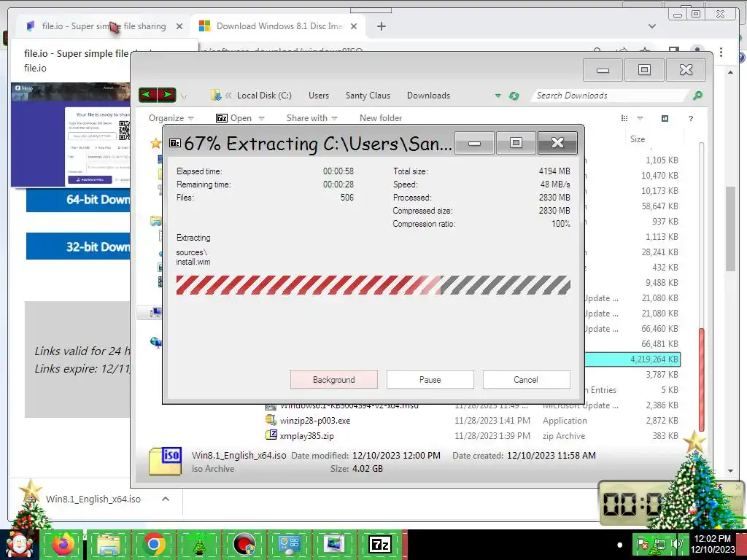Open File Explorer from taskbar
This screenshot has height=560, width=747.
tap(108, 545)
